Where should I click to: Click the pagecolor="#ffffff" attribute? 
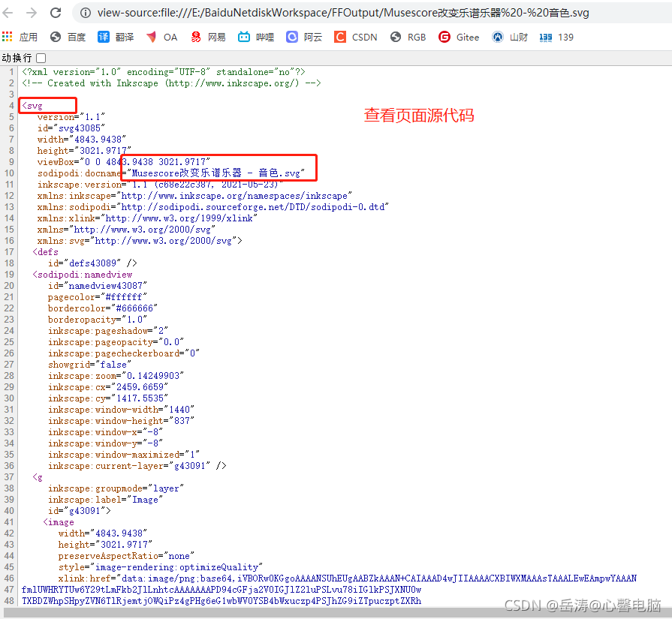pyautogui.click(x=98, y=297)
